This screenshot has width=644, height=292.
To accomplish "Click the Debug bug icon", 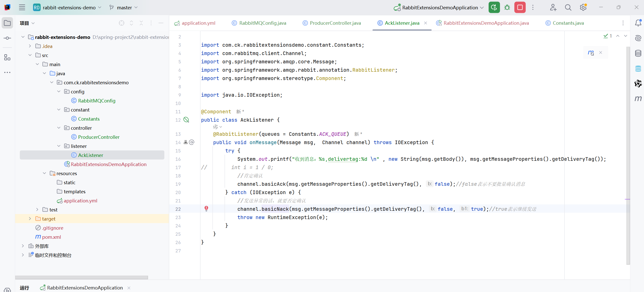I will 507,7.
